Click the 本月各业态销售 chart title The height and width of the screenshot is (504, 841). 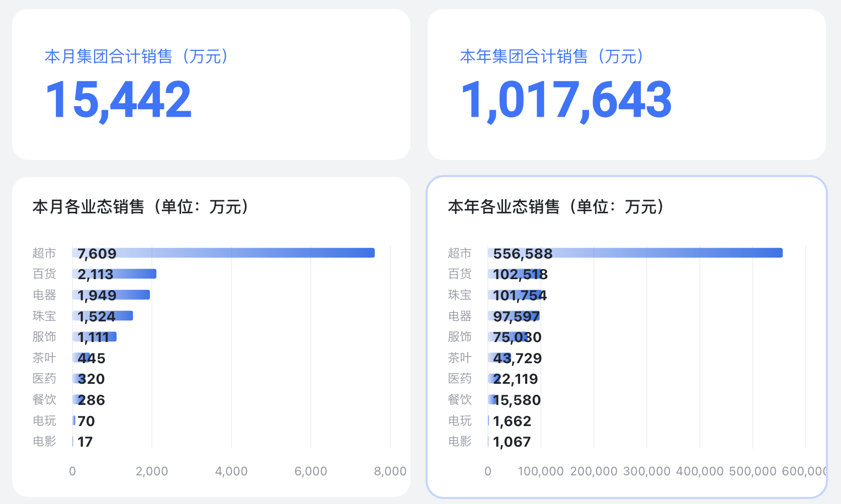[141, 207]
